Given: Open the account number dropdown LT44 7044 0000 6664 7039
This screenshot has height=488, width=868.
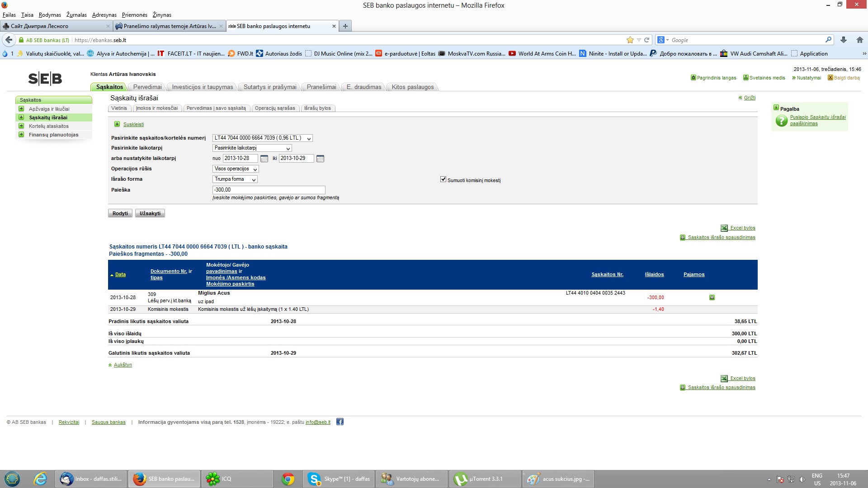Looking at the screenshot, I should pos(263,138).
